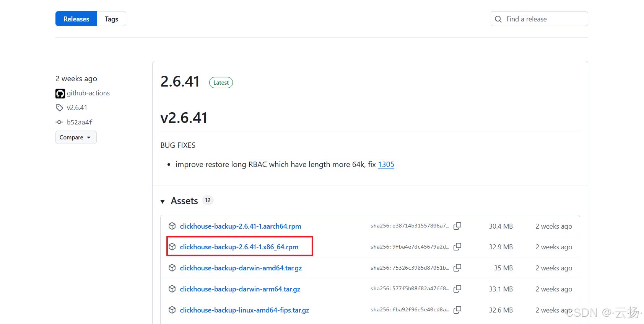Copy sha256 of darwin-arm64.tar.gz asset
Screen dimensions: 644x324
coord(457,289)
